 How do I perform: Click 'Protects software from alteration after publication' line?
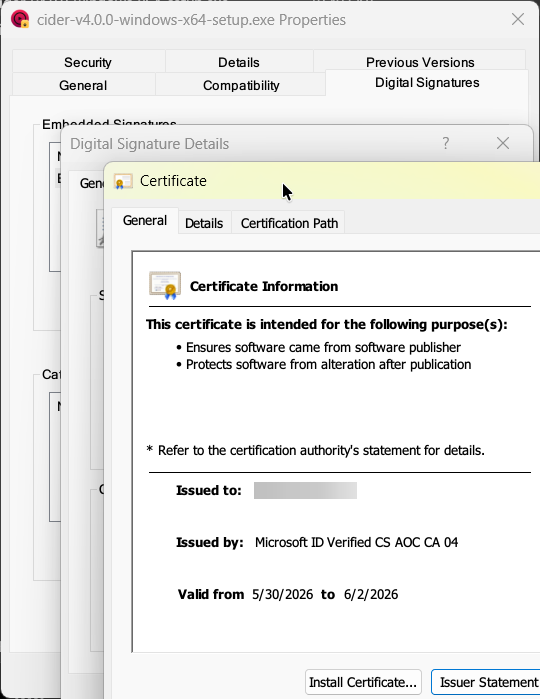(x=328, y=364)
